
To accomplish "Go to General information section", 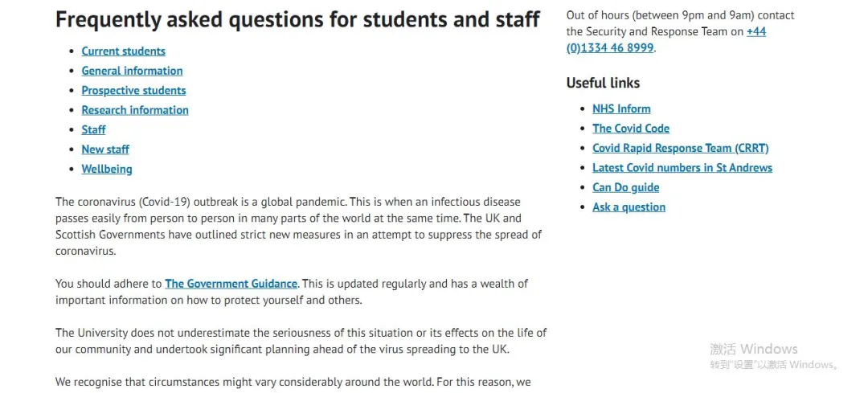I will [x=133, y=71].
